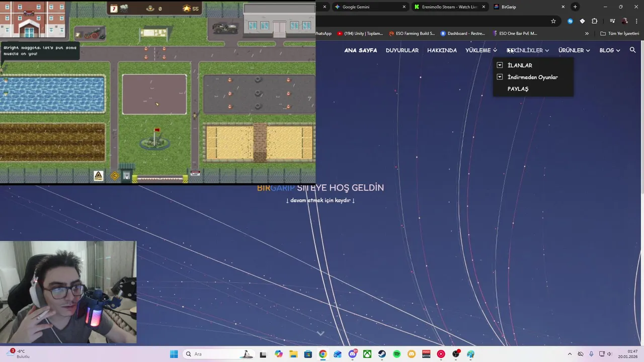Select İLANLAR from the dropdown
This screenshot has height=362, width=644.
[x=520, y=65]
